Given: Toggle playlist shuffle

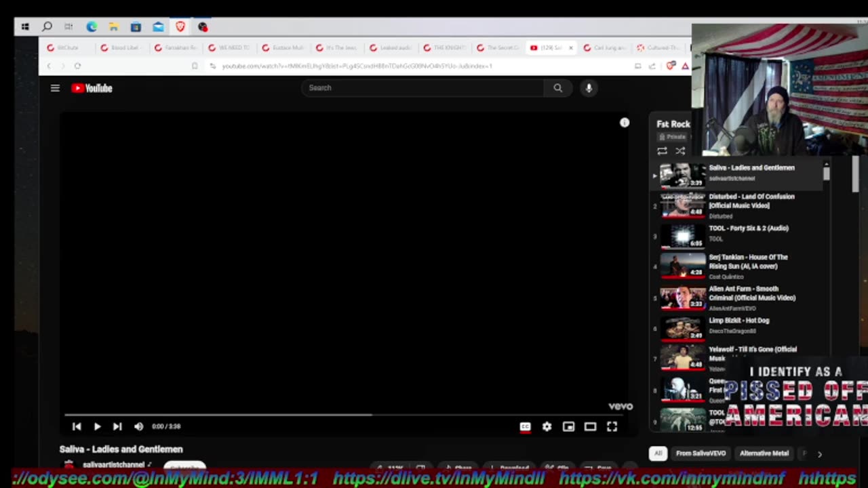Looking at the screenshot, I should click(x=680, y=151).
